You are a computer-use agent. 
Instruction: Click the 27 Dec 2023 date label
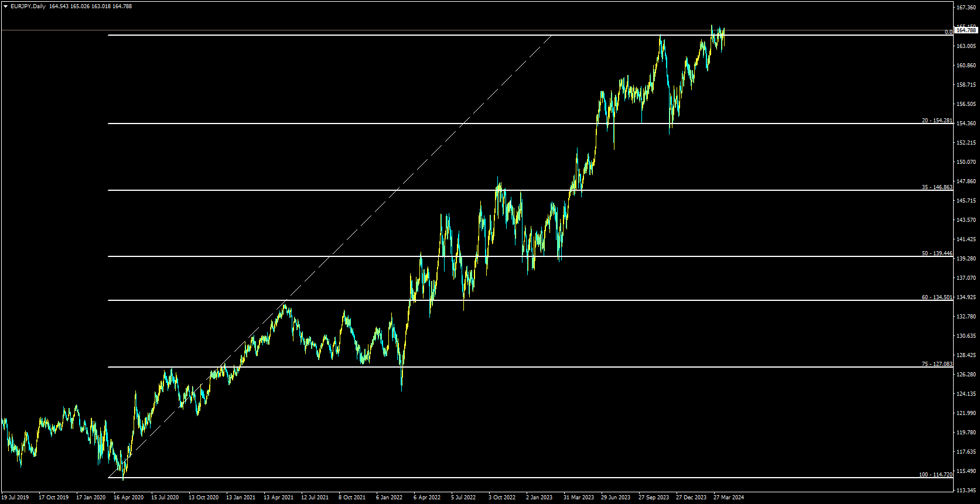pos(691,498)
